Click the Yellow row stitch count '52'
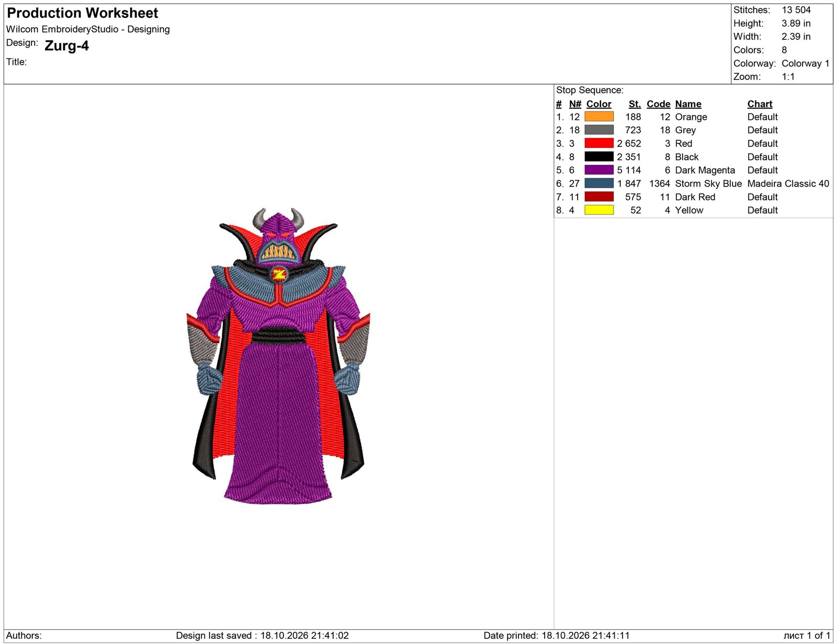The height and width of the screenshot is (644, 837). point(636,210)
